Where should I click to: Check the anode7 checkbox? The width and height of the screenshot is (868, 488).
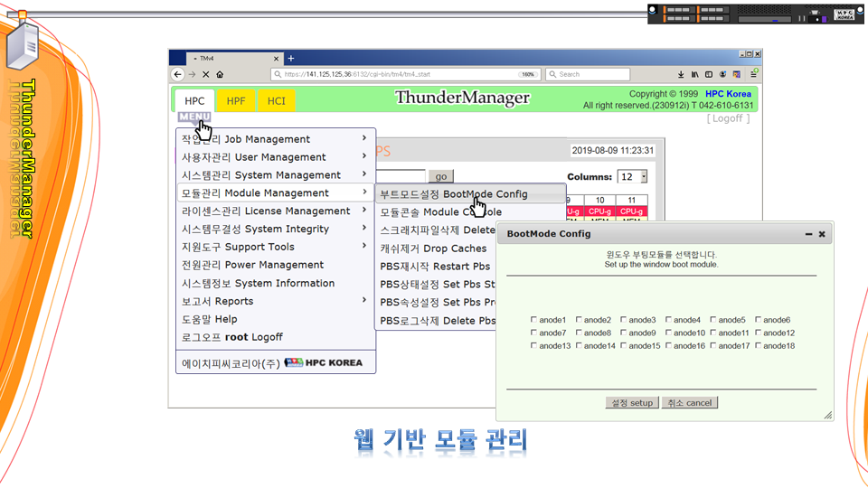point(533,333)
